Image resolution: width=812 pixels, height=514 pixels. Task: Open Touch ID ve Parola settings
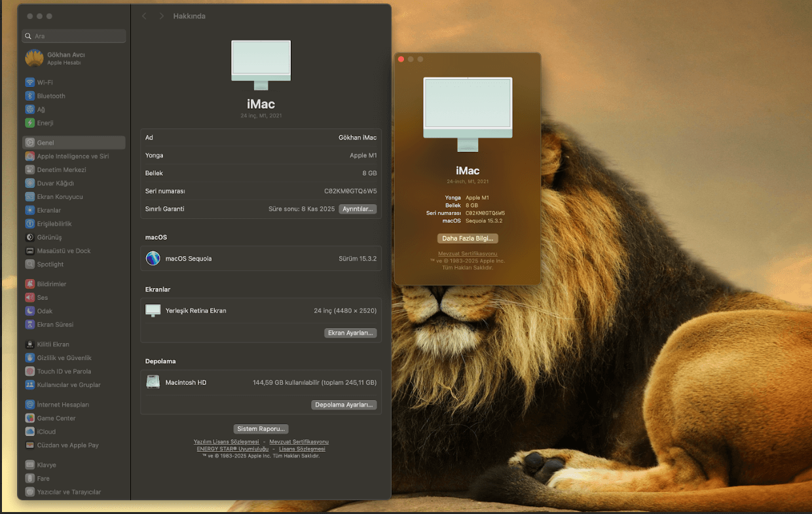pyautogui.click(x=74, y=371)
